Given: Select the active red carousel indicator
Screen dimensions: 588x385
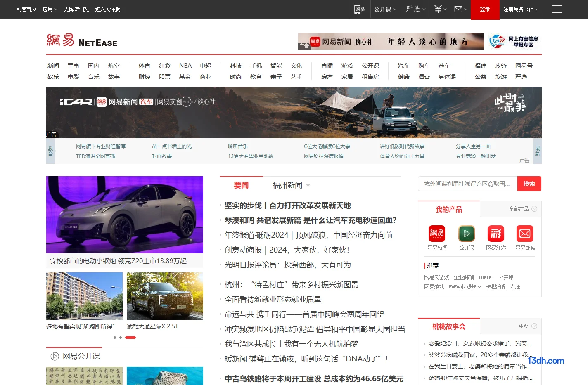Looking at the screenshot, I should pyautogui.click(x=130, y=338).
